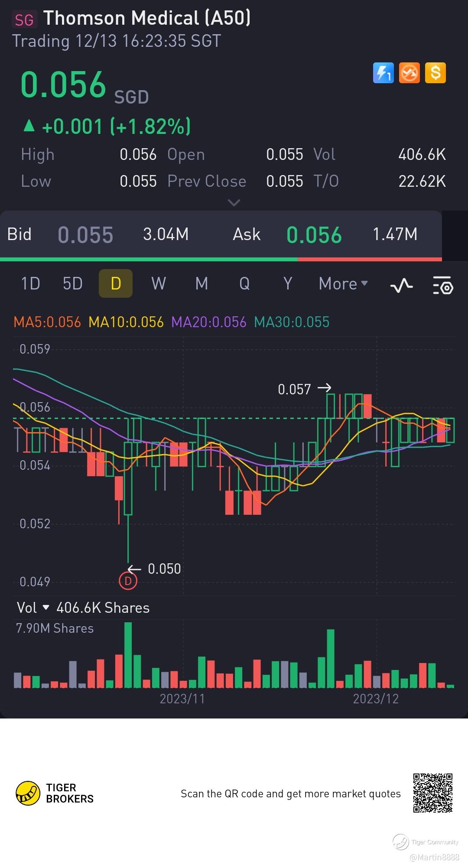
Task: Select the Y yearly chart tab
Action: pos(288,284)
